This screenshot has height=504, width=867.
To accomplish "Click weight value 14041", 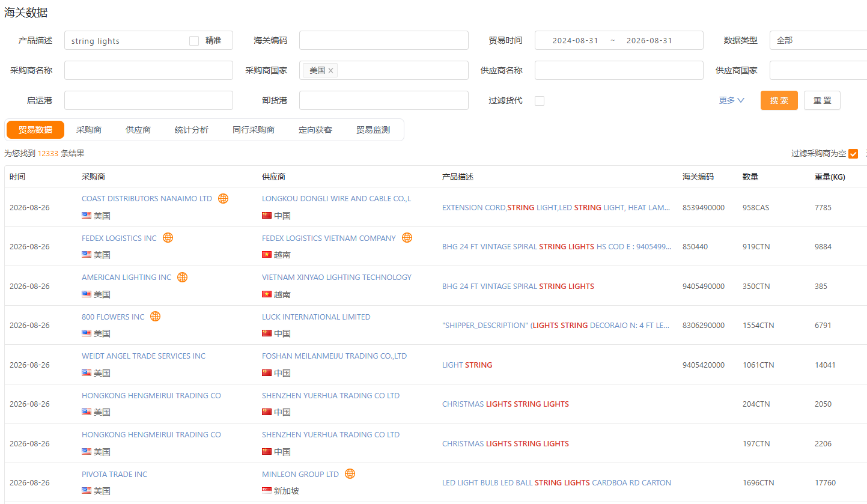I will tap(825, 365).
